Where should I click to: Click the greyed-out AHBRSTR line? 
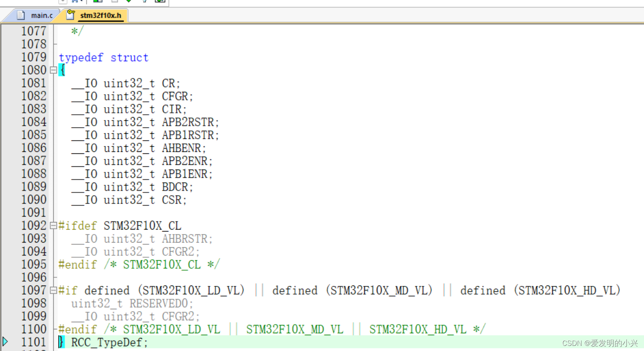pos(142,239)
